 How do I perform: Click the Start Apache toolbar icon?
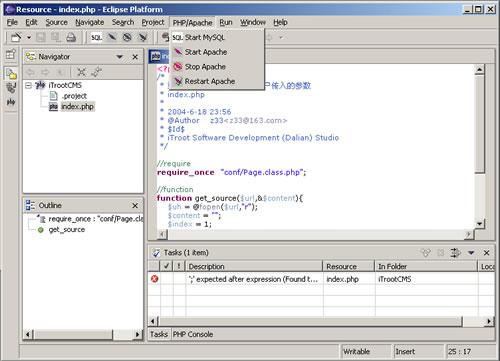click(x=112, y=37)
